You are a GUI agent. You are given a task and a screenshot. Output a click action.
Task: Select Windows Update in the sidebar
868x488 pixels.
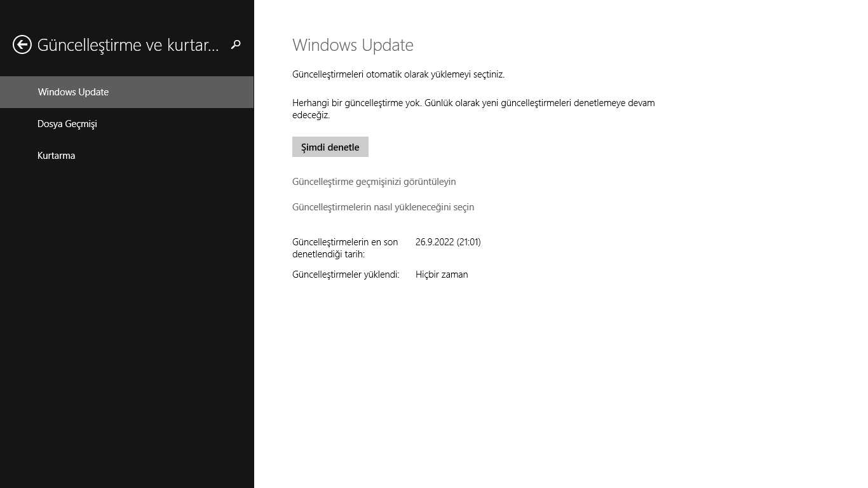pyautogui.click(x=127, y=92)
